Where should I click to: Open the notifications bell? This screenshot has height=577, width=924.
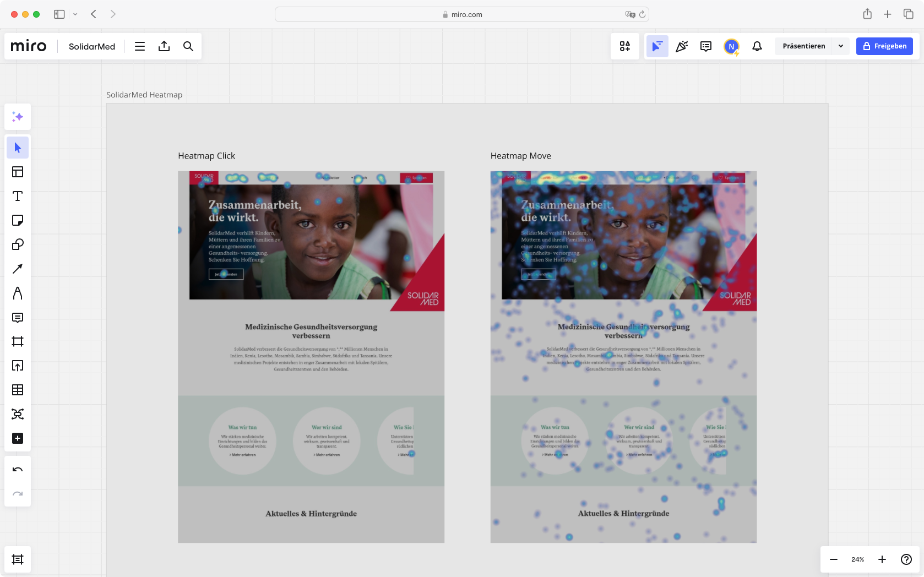point(757,46)
